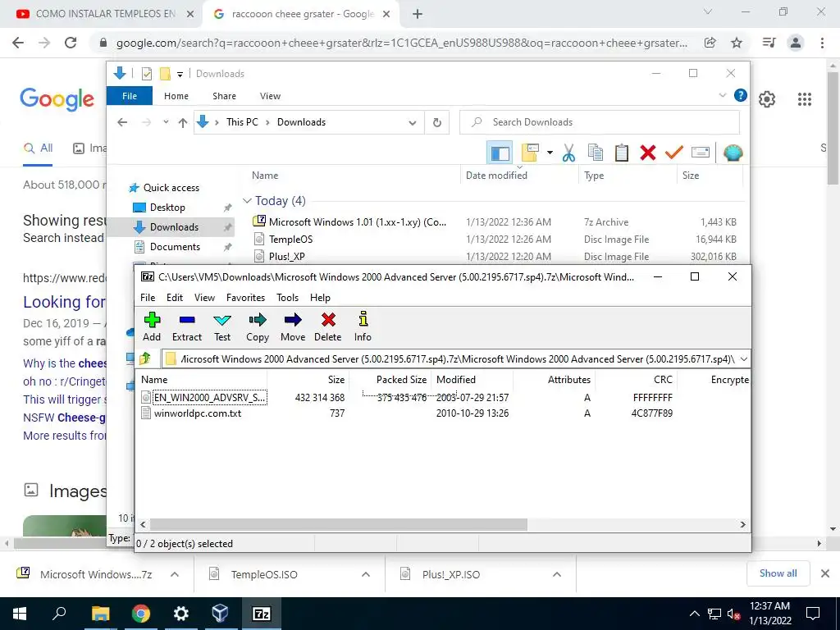Reload the Chrome page
Viewport: 840px width, 630px height.
click(71, 43)
